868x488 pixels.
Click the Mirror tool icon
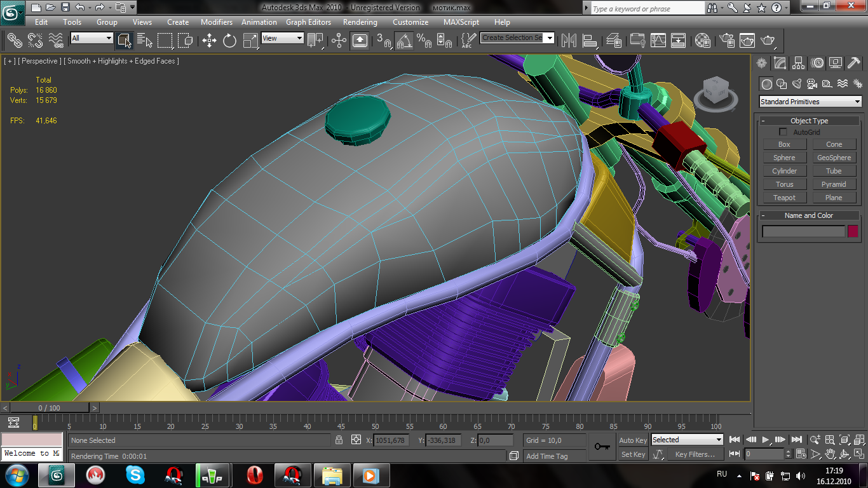[568, 41]
